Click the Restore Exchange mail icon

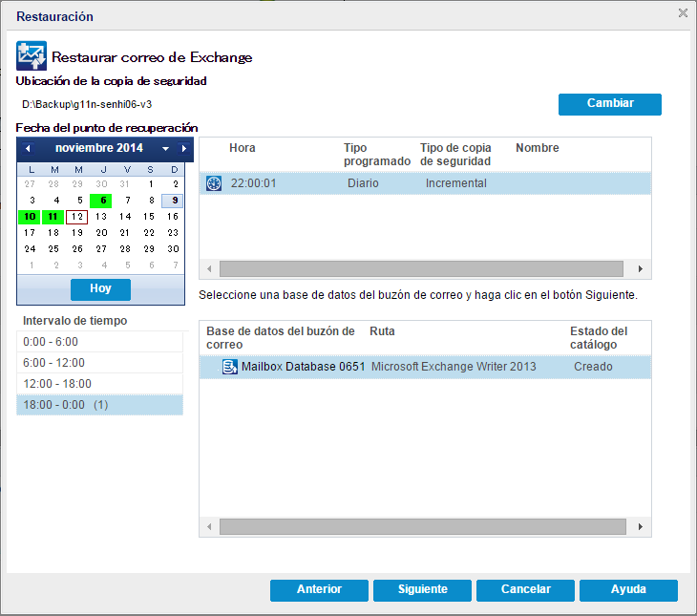pyautogui.click(x=32, y=56)
